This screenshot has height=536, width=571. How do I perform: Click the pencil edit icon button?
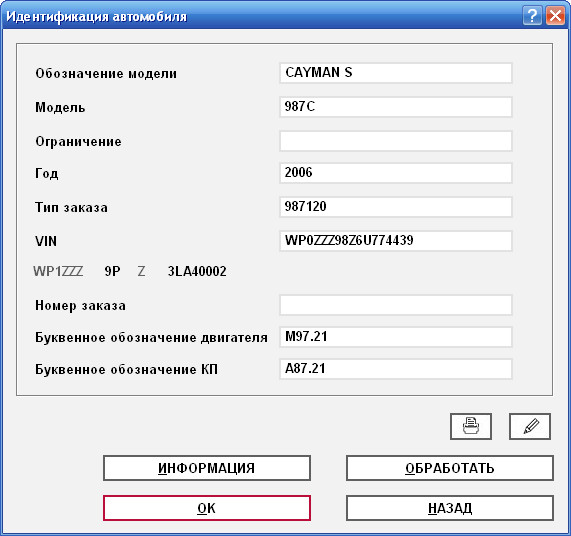coord(529,426)
